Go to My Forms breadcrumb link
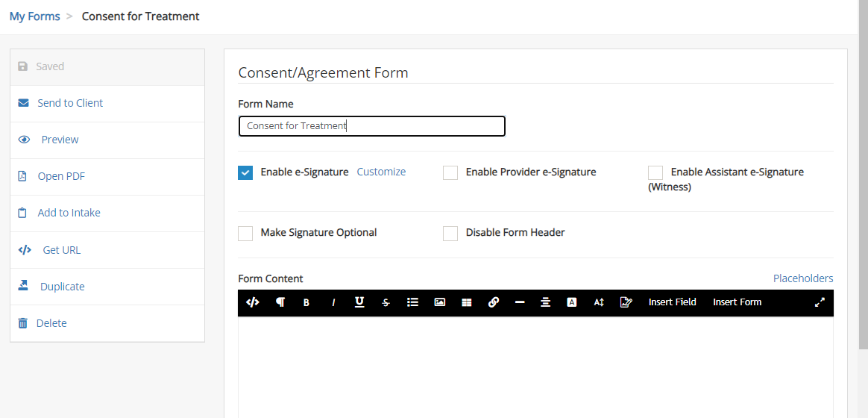868x418 pixels. (x=35, y=16)
